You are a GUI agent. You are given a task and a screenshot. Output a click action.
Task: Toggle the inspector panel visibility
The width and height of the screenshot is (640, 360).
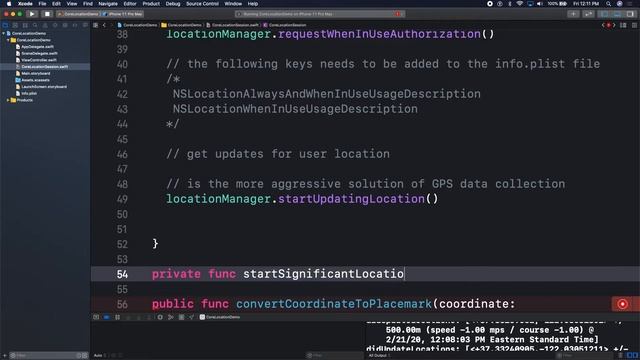pyautogui.click(x=631, y=14)
